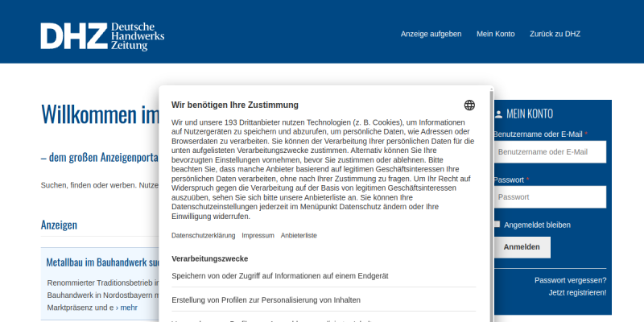Toggle the Angemeldet bleiben checkbox
Viewport: 644px width, 322px height.
[x=497, y=225]
